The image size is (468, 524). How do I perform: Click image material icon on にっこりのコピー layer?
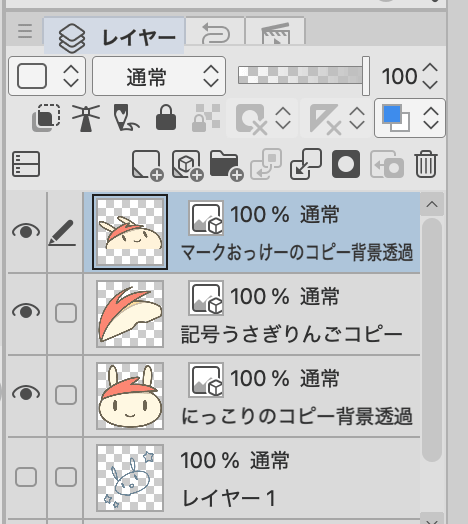pyautogui.click(x=206, y=380)
